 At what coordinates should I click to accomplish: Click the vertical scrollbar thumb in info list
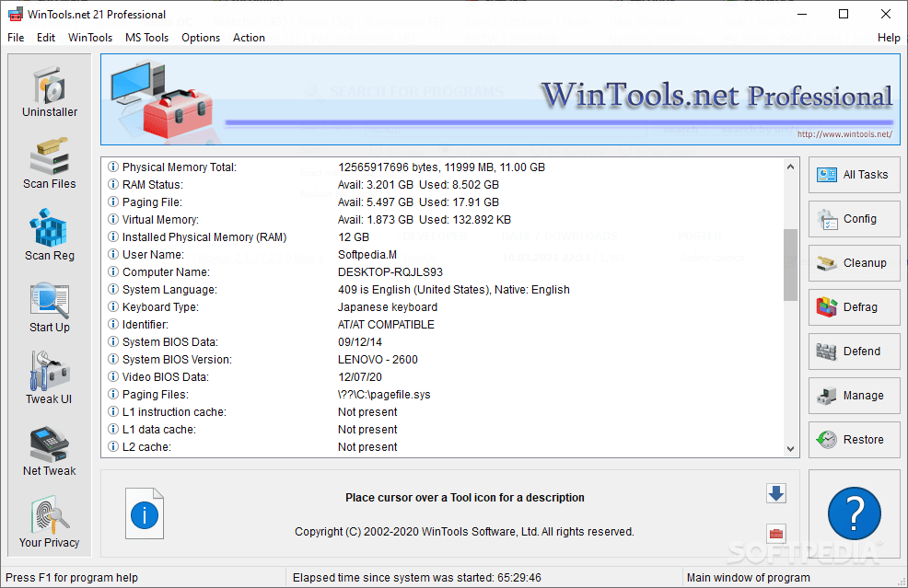click(790, 264)
